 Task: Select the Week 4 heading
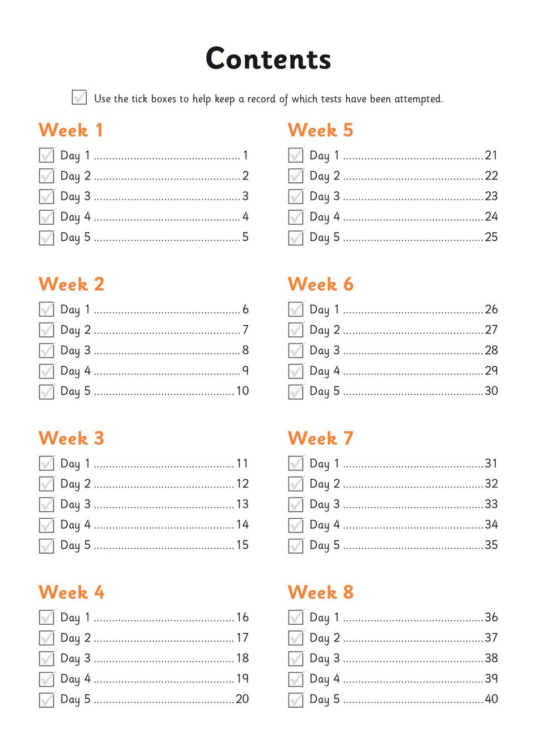(71, 593)
